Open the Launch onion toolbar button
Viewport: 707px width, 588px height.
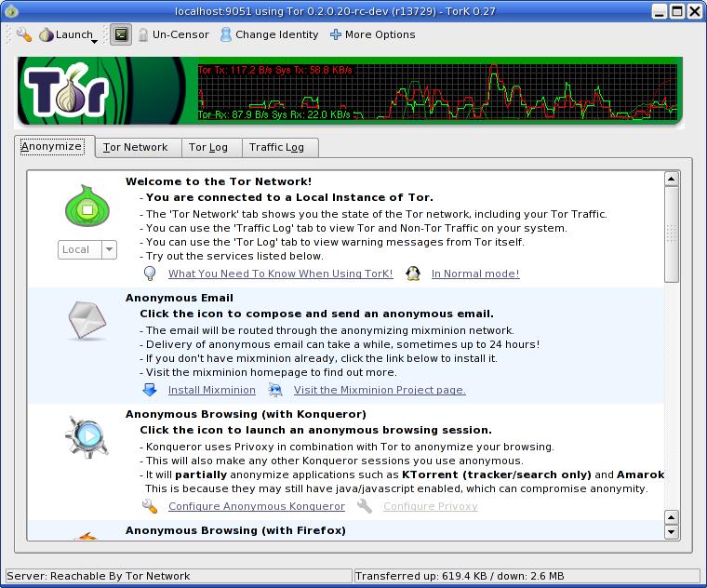coord(65,34)
